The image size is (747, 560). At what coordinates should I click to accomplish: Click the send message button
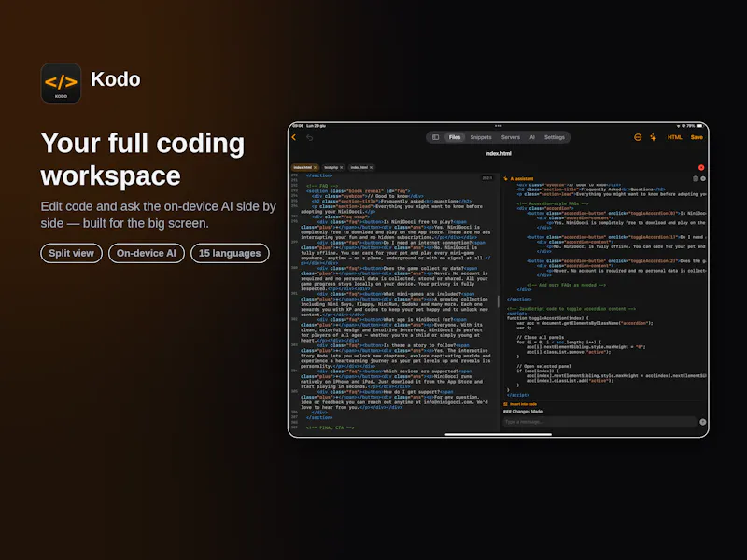point(703,422)
